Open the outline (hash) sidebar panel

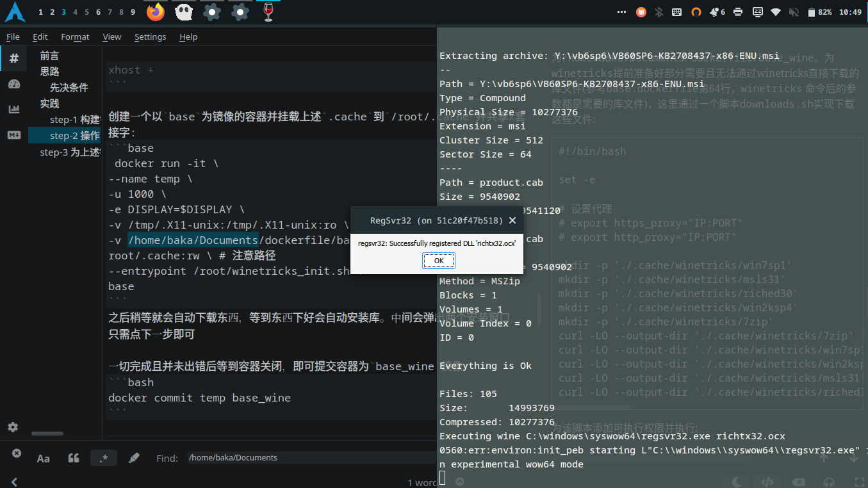click(13, 59)
